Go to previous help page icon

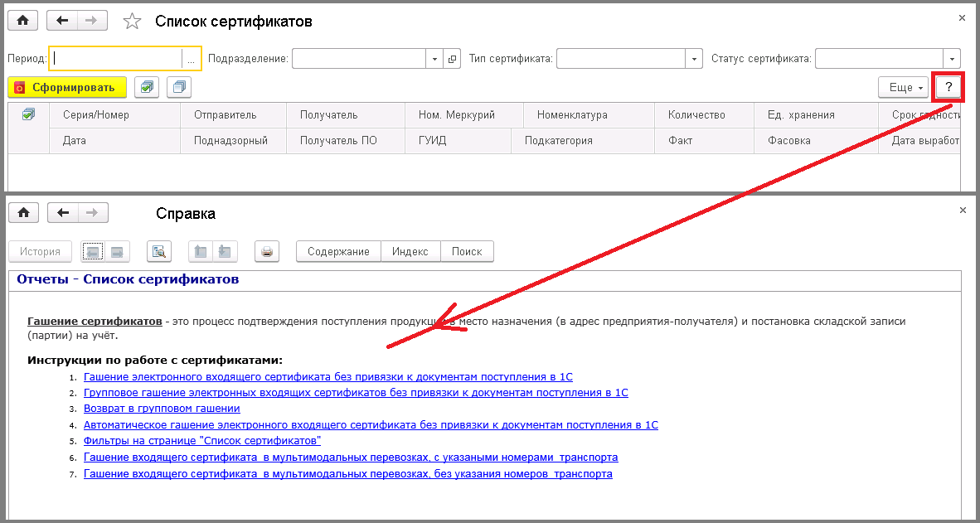tap(93, 252)
